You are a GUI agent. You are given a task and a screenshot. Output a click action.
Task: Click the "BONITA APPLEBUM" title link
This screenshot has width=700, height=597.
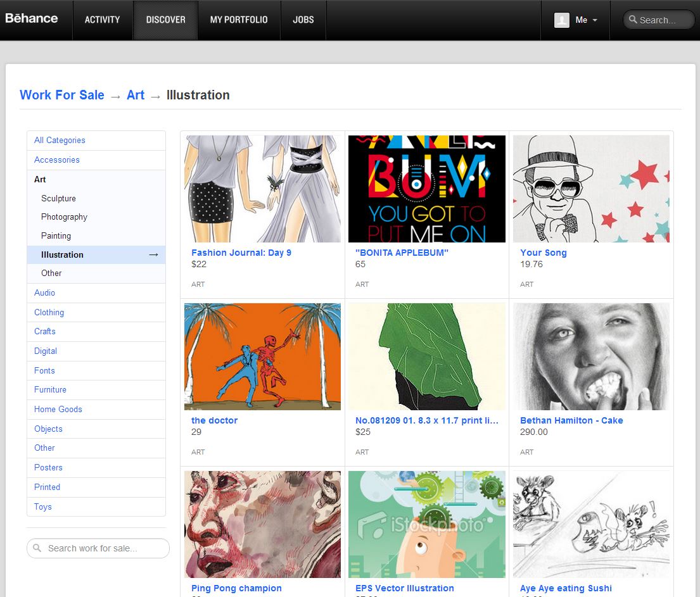[402, 253]
